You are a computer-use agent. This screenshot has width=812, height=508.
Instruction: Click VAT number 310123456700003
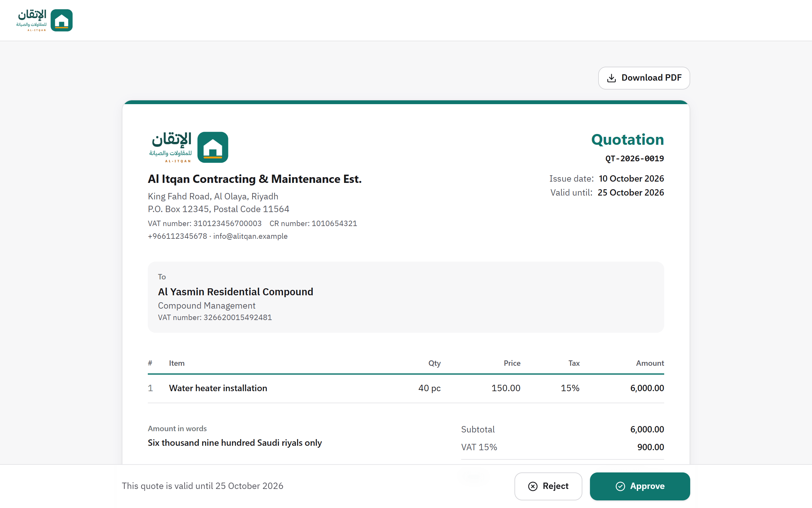205,224
